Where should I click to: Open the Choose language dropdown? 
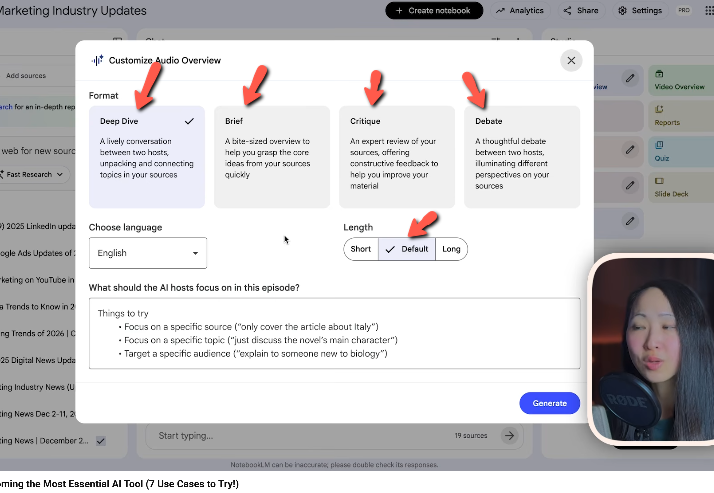[148, 253]
